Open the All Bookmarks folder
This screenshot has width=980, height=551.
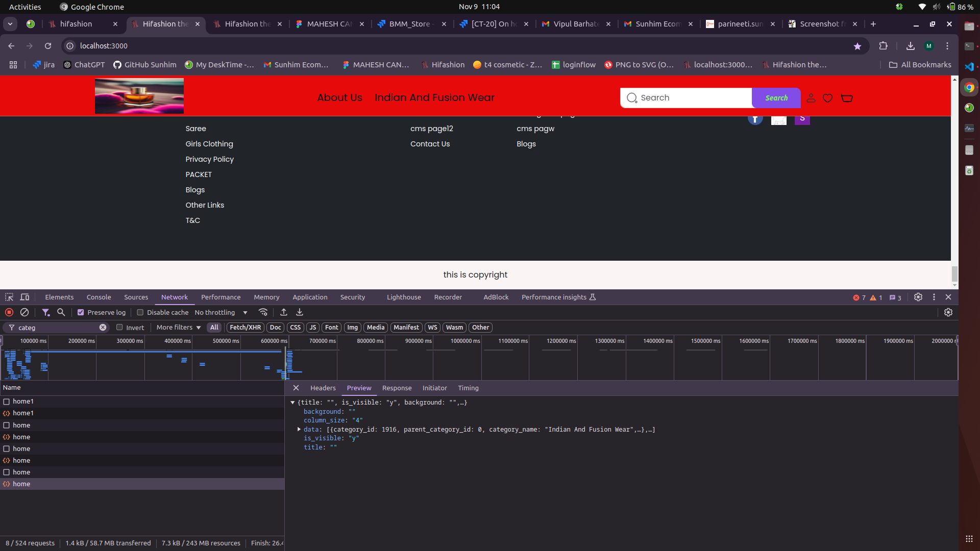tap(920, 65)
